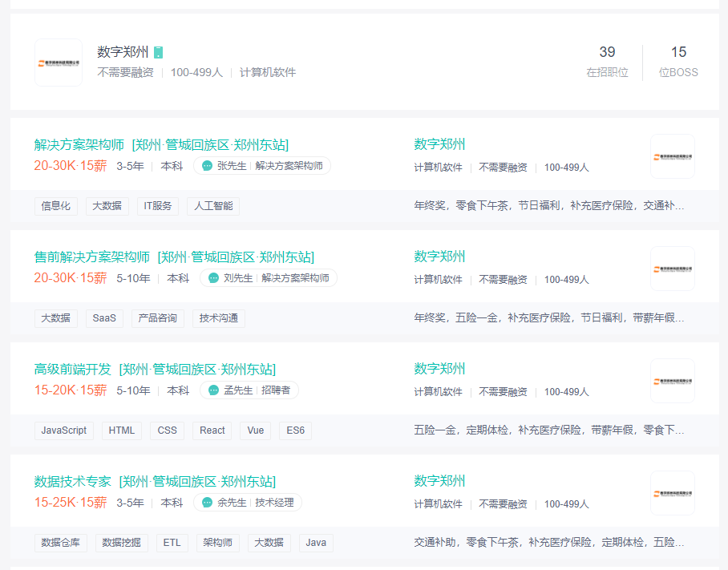The width and height of the screenshot is (728, 570).
Task: Open the 售前解决方案架构师 job listing
Action: coord(92,257)
